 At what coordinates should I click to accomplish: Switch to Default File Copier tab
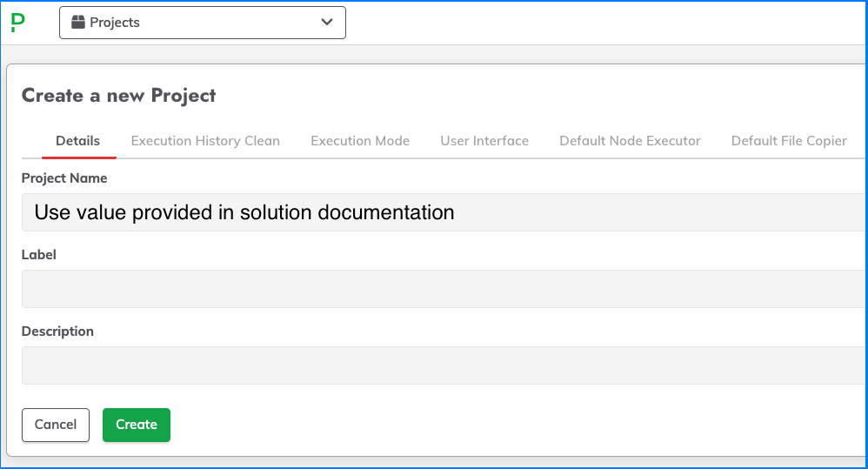pos(789,141)
